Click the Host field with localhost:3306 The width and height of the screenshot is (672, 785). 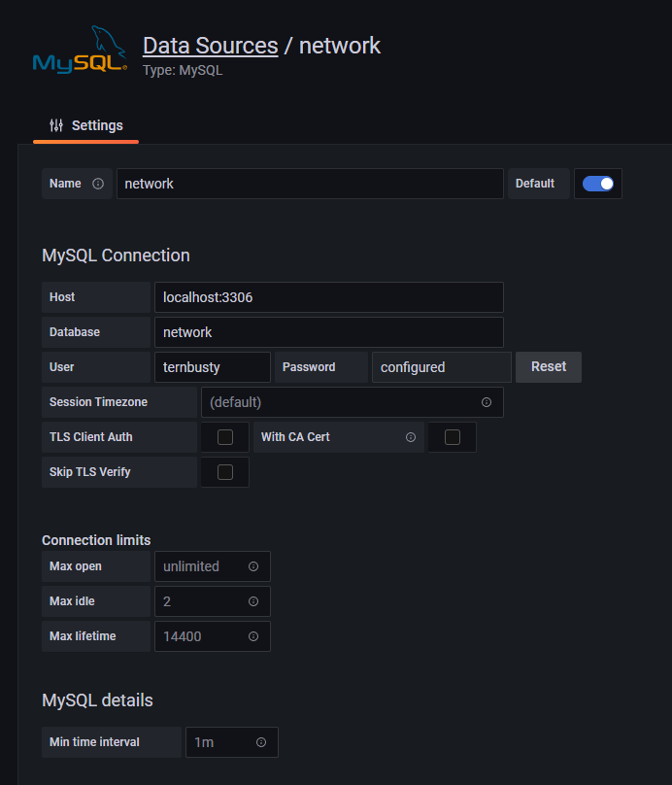click(x=329, y=297)
